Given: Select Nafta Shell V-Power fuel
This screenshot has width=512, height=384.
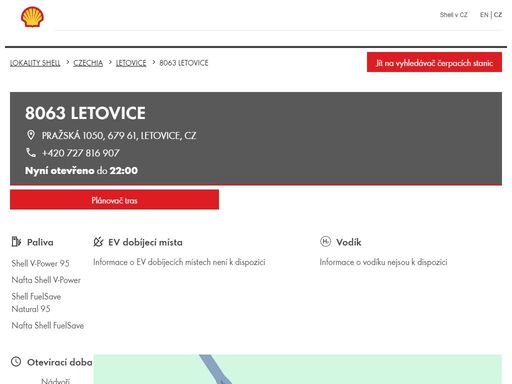Looking at the screenshot, I should 46,280.
